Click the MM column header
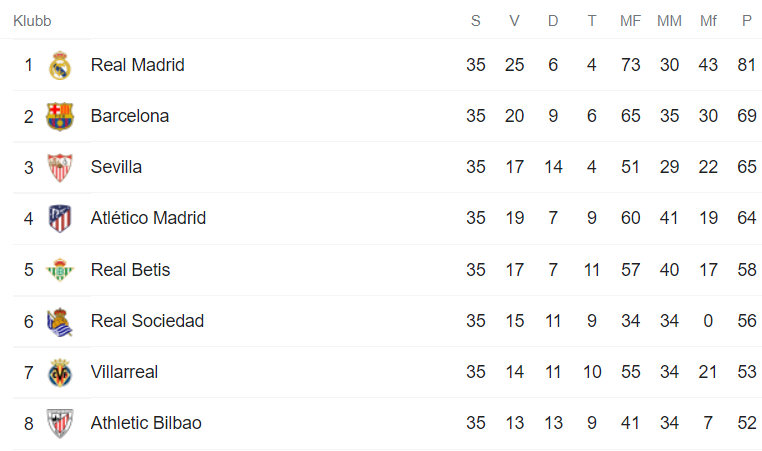The image size is (762, 451). pyautogui.click(x=669, y=21)
